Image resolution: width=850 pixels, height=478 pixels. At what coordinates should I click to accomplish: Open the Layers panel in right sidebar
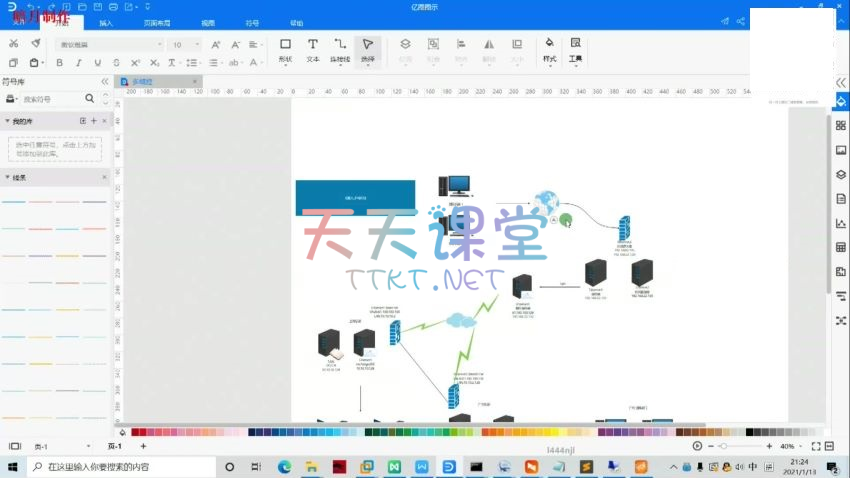[x=841, y=174]
